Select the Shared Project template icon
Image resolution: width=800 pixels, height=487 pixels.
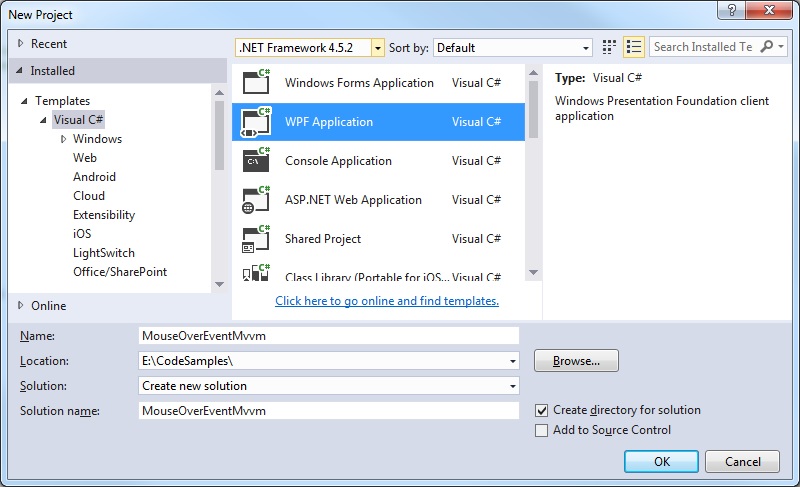[256, 239]
